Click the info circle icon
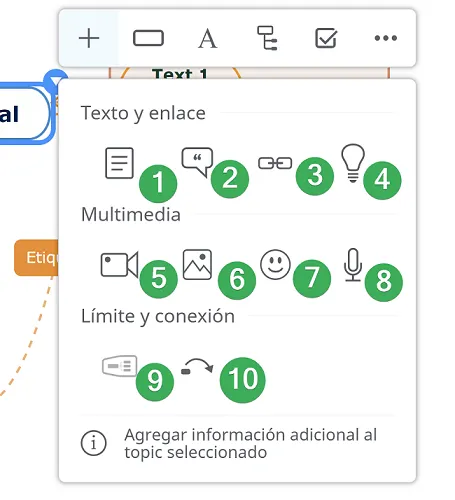 coord(94,443)
